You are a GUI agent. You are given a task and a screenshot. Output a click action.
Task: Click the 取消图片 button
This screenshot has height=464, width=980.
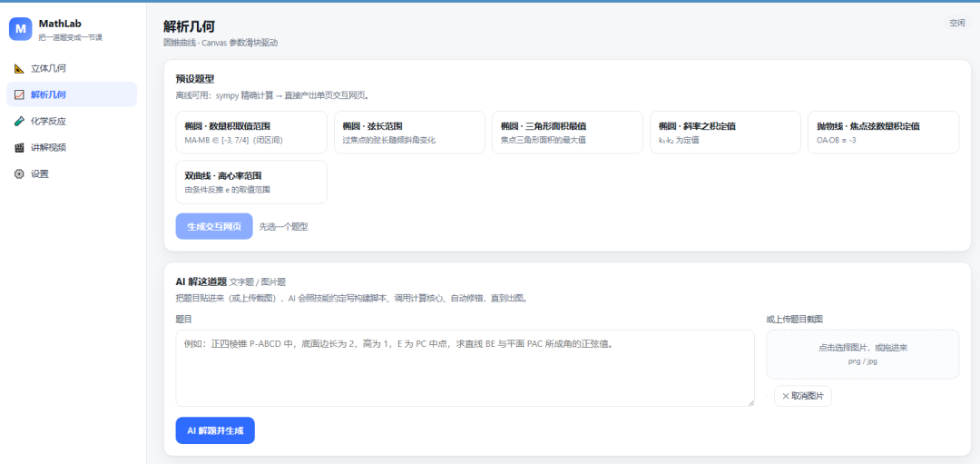802,397
